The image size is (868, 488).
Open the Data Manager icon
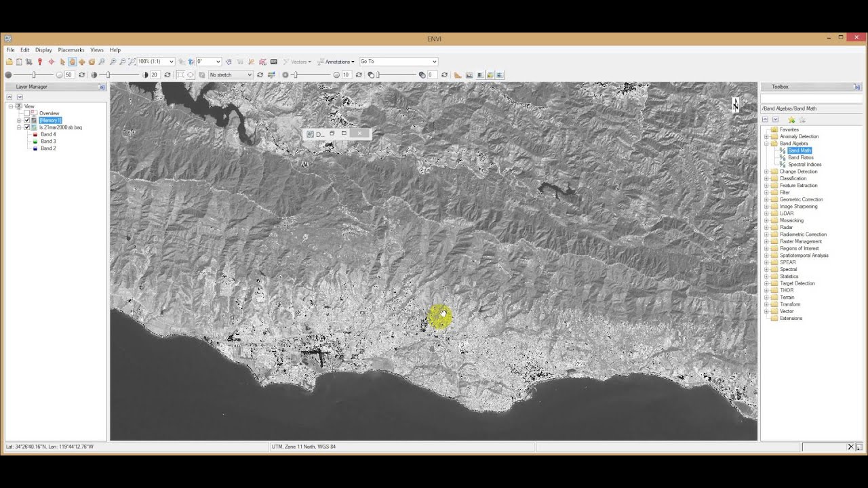tap(19, 62)
